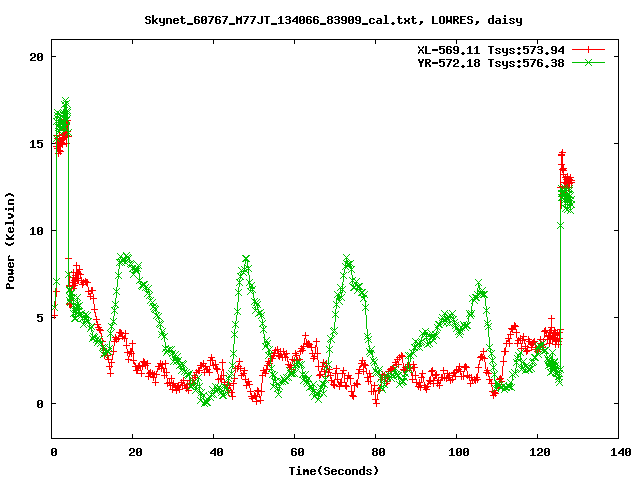Click x-axis tick label 20

(135, 452)
